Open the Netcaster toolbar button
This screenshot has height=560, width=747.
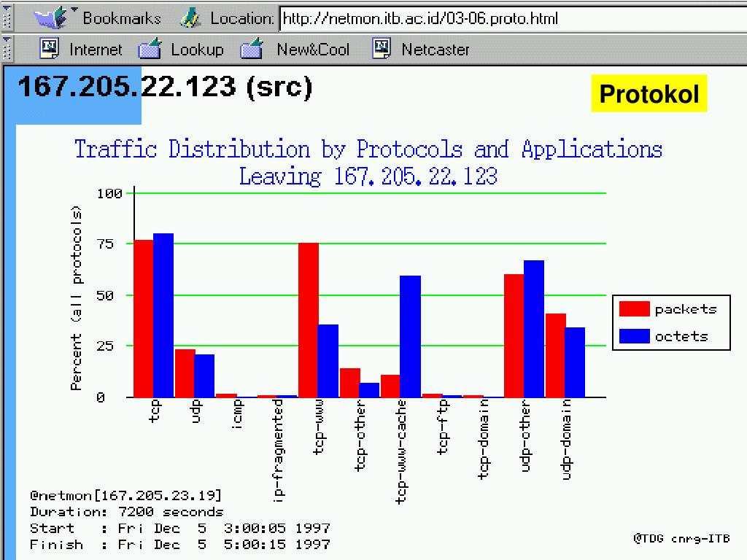[x=436, y=50]
